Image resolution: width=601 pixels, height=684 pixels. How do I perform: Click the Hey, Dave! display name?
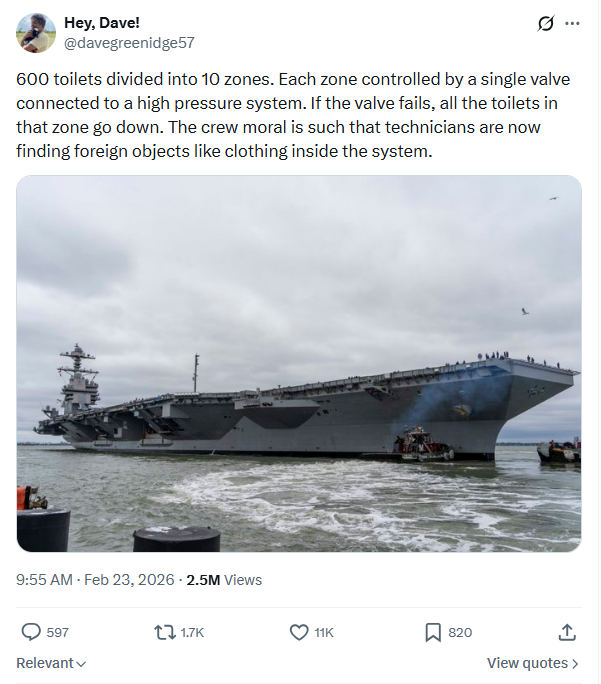[100, 23]
